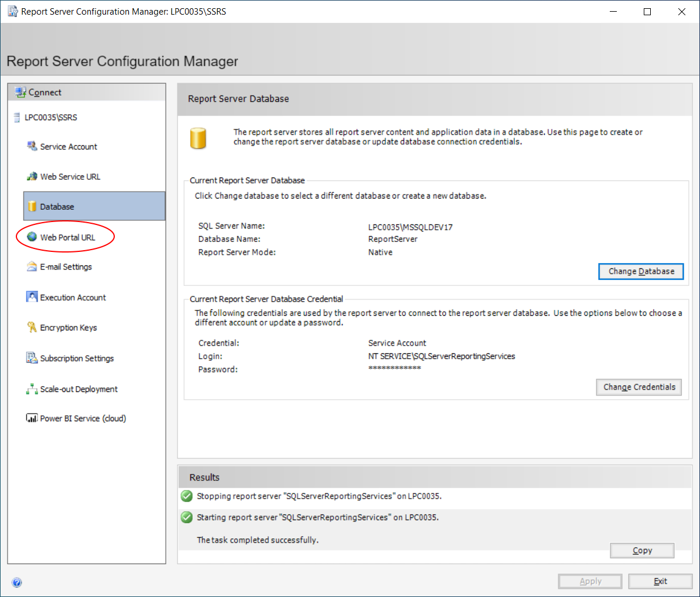Open the Service Account page
Image resolution: width=700 pixels, height=597 pixels.
[69, 146]
